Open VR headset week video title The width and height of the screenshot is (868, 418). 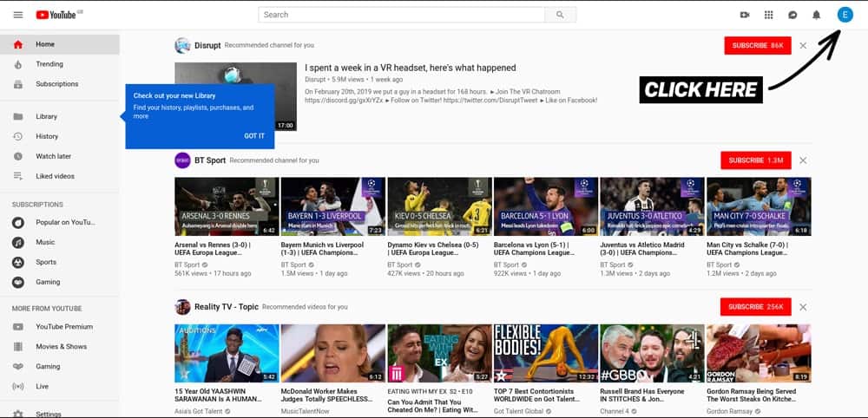click(411, 68)
